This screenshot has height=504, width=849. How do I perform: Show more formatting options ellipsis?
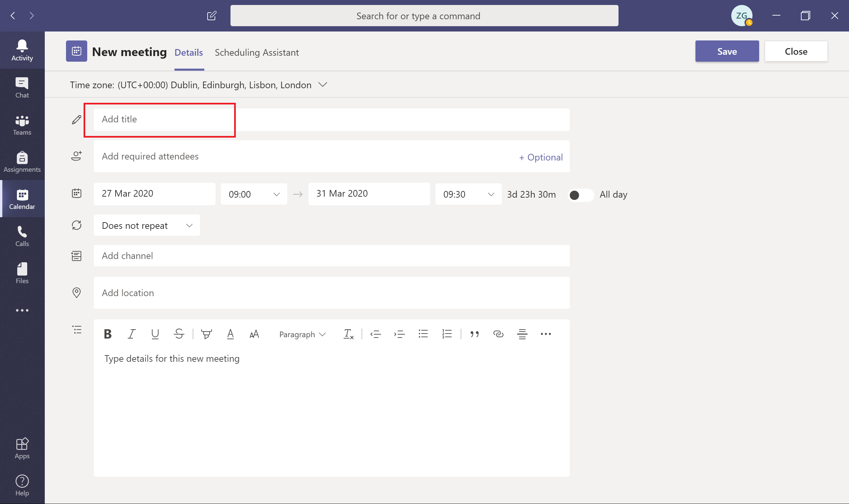[x=546, y=334]
